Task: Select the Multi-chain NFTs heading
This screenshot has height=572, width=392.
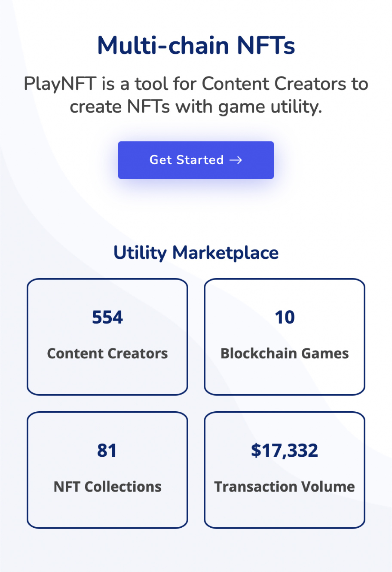Action: (196, 46)
